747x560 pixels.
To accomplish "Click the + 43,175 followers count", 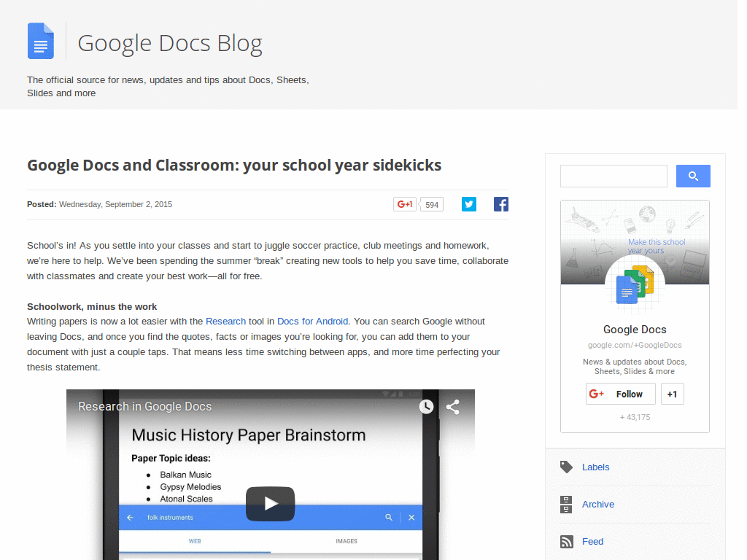I will pyautogui.click(x=635, y=417).
